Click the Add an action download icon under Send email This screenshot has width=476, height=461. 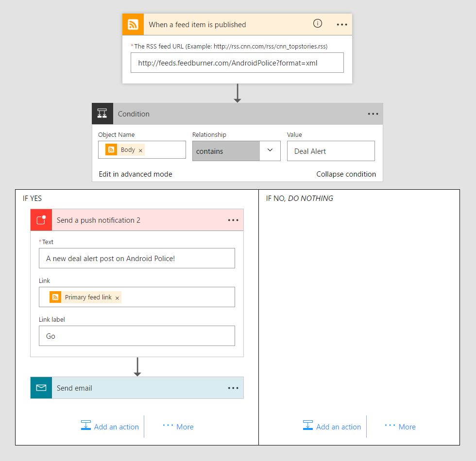point(86,426)
